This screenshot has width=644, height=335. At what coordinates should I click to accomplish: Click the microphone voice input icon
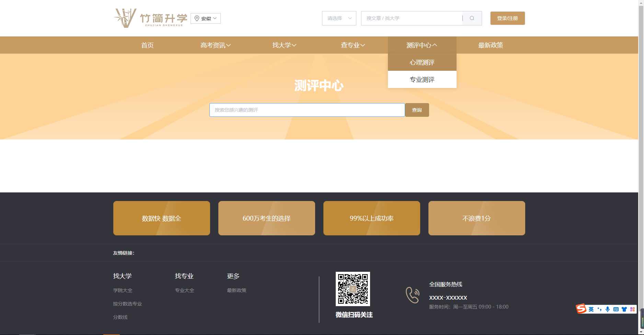point(608,309)
